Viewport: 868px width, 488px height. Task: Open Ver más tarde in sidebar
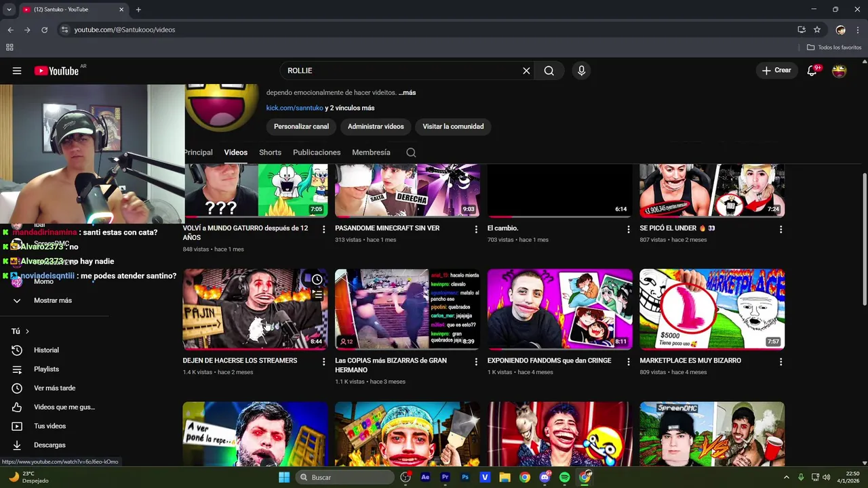point(54,388)
